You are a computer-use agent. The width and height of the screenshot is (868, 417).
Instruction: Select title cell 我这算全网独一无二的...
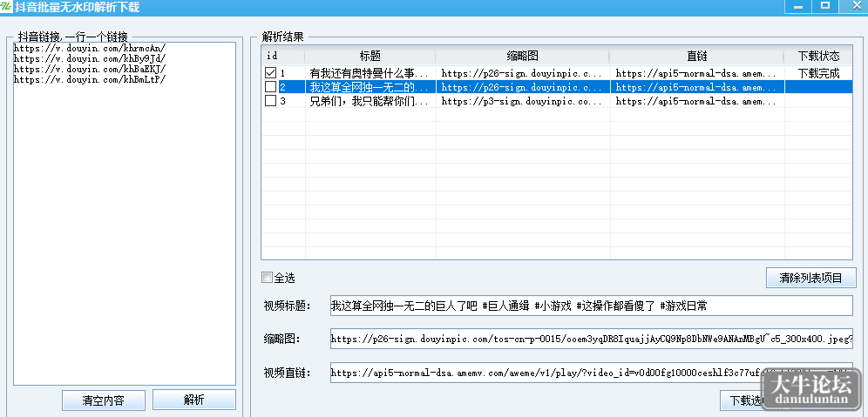pyautogui.click(x=370, y=87)
